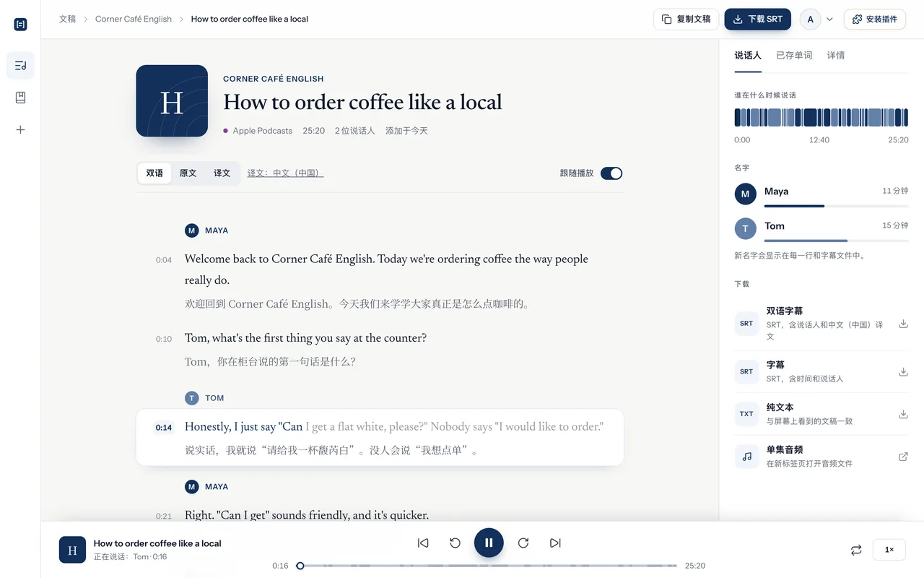Download the 双语字幕 SRT file
The height and width of the screenshot is (578, 924).
903,324
